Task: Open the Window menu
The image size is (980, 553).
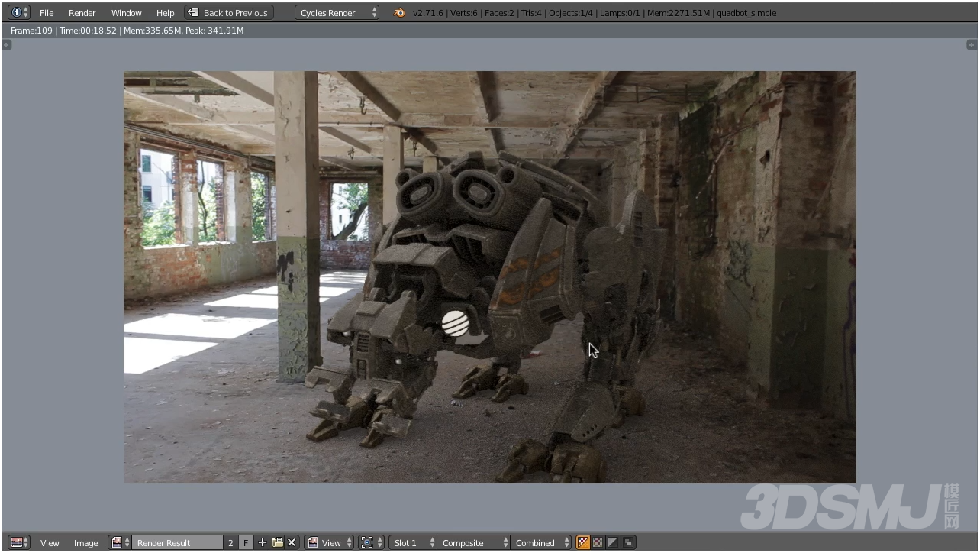Action: coord(127,13)
